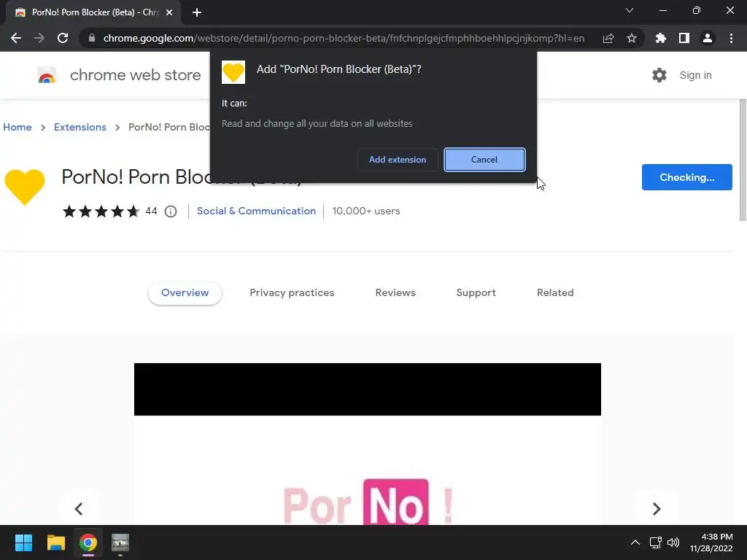747x560 pixels.
Task: Toggle the Chrome side panel
Action: tap(684, 38)
